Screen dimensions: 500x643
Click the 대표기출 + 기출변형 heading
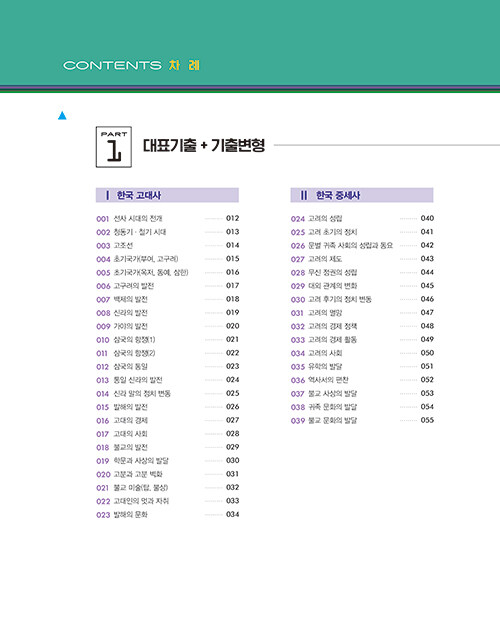click(204, 146)
